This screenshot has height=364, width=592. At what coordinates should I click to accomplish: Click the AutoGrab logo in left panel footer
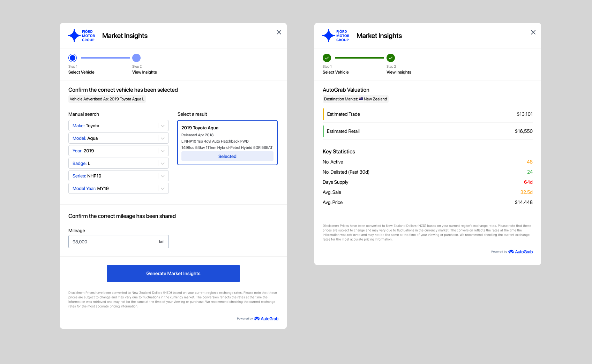click(266, 319)
